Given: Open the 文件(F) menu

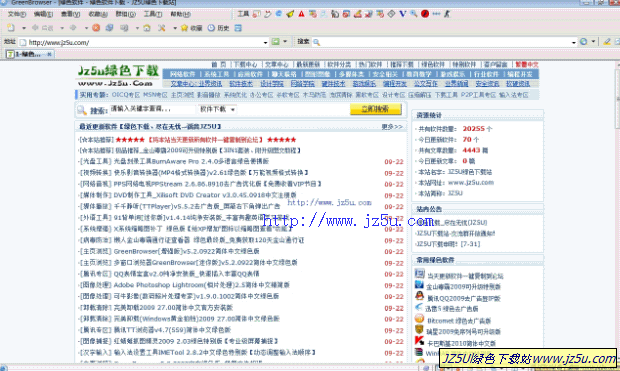Looking at the screenshot, I should (x=17, y=14).
